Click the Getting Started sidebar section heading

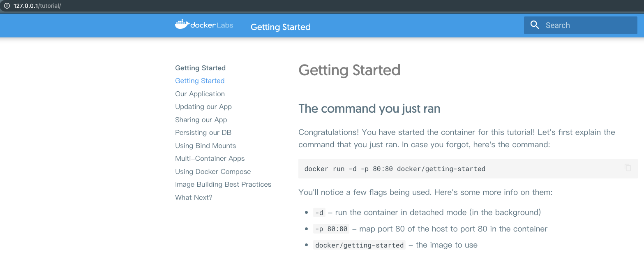(x=200, y=68)
